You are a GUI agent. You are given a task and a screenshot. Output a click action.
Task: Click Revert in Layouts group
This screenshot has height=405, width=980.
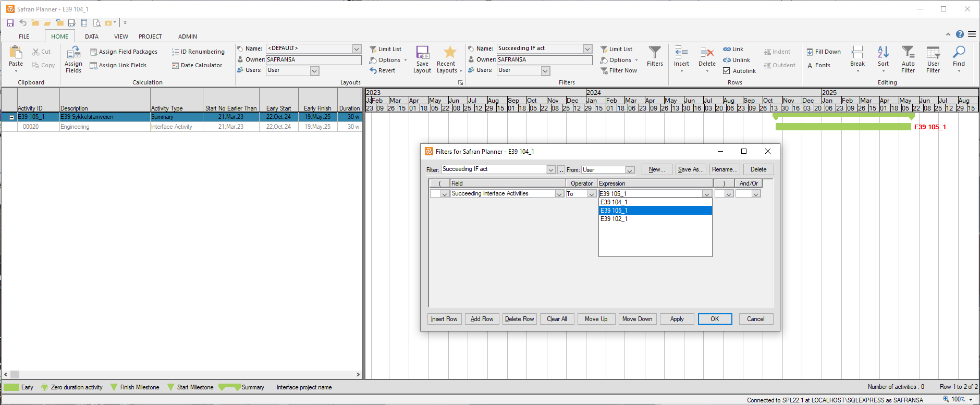pos(382,71)
